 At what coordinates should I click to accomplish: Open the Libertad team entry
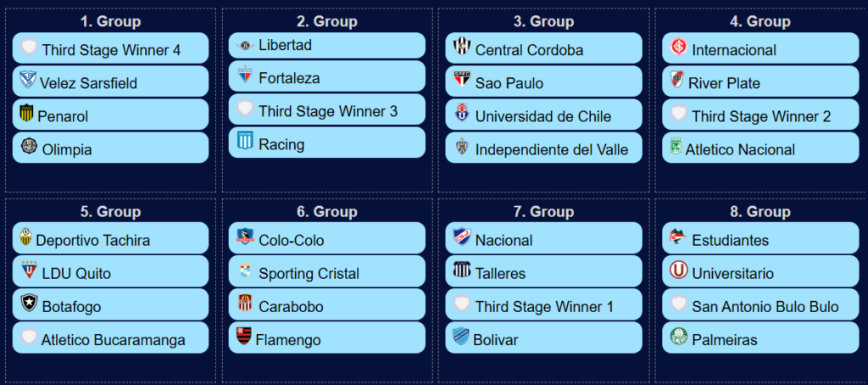327,46
